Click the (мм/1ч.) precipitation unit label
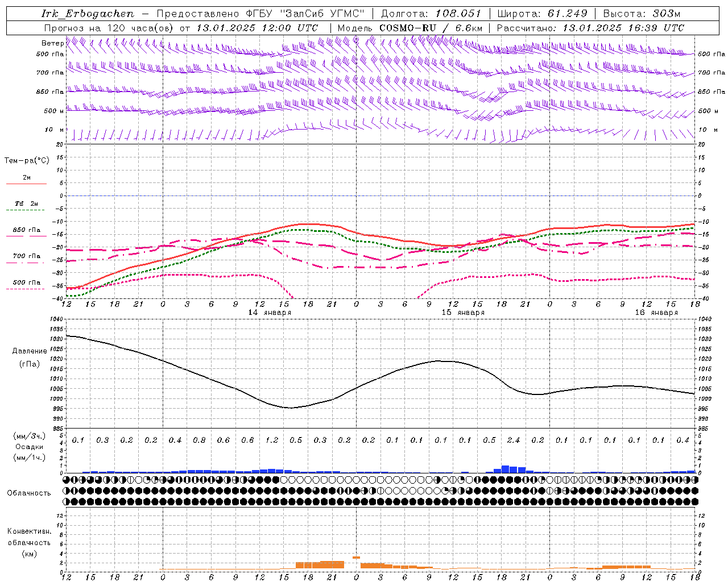728x582 pixels. [x=30, y=458]
